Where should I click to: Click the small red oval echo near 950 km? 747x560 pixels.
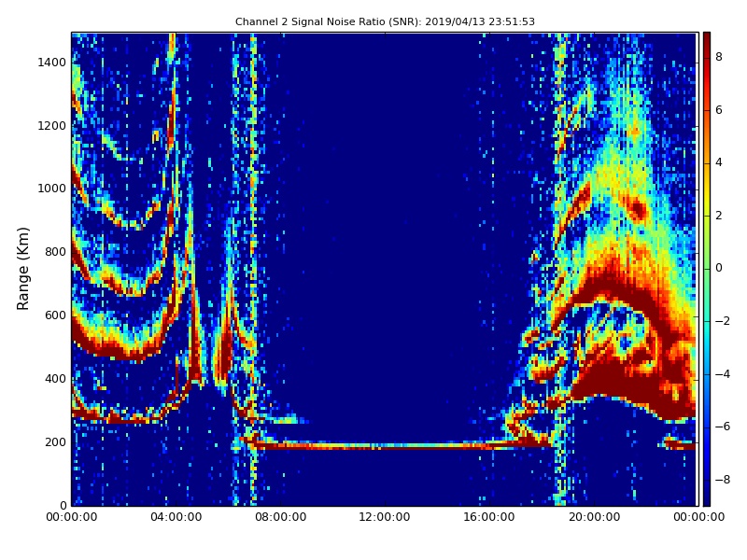pyautogui.click(x=638, y=208)
